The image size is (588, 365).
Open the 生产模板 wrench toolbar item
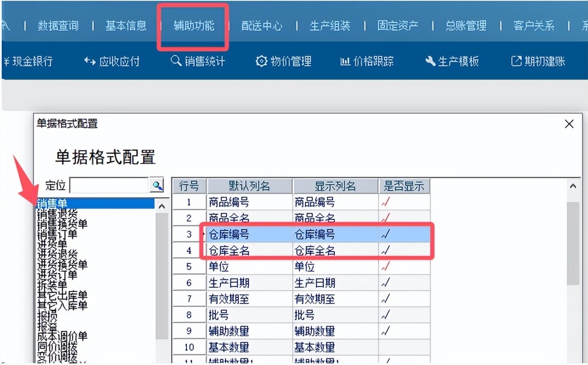[x=452, y=61]
